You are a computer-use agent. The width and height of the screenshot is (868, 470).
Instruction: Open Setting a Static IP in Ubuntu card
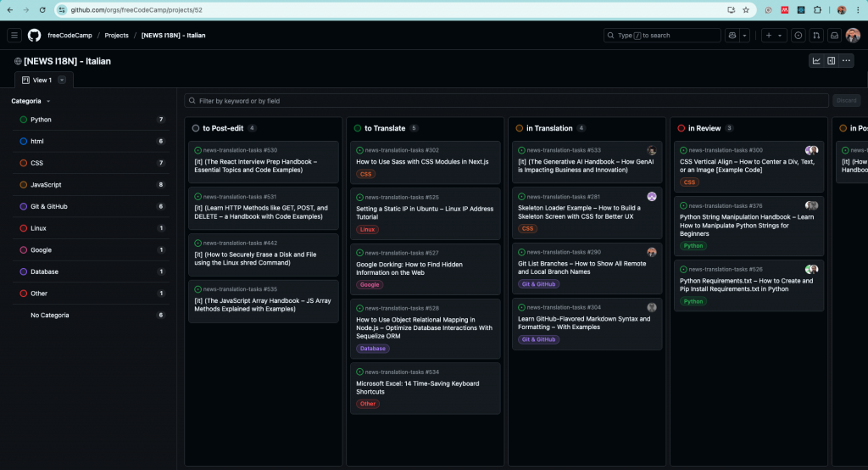(x=425, y=213)
